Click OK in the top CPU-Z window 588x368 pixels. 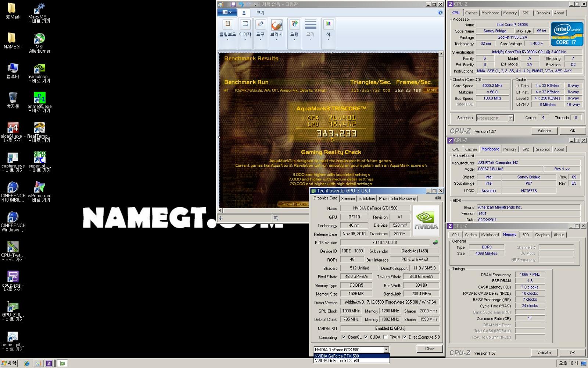[572, 131]
